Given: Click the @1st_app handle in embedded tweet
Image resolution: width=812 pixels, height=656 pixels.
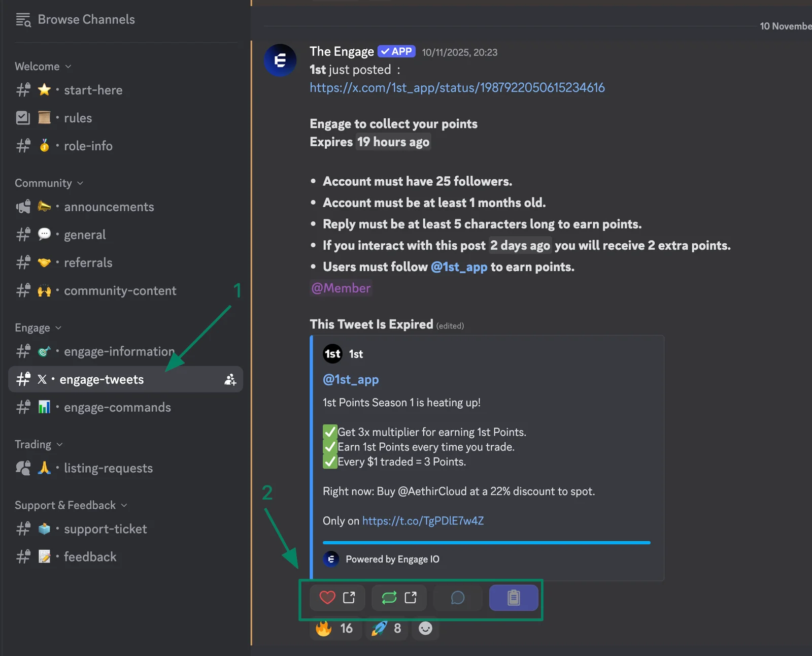Looking at the screenshot, I should tap(351, 380).
